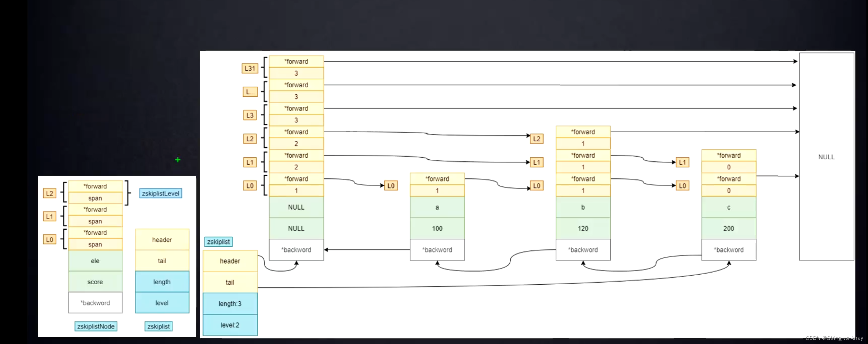Click the blue 'level' cell in the legend
Screen dimensions: 868x344
pyautogui.click(x=162, y=303)
